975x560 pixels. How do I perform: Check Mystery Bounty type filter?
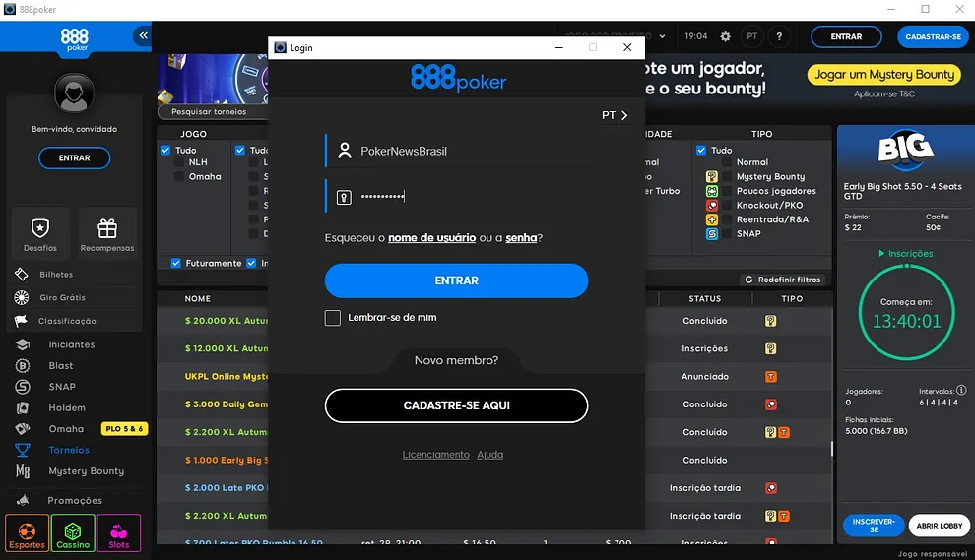(726, 176)
